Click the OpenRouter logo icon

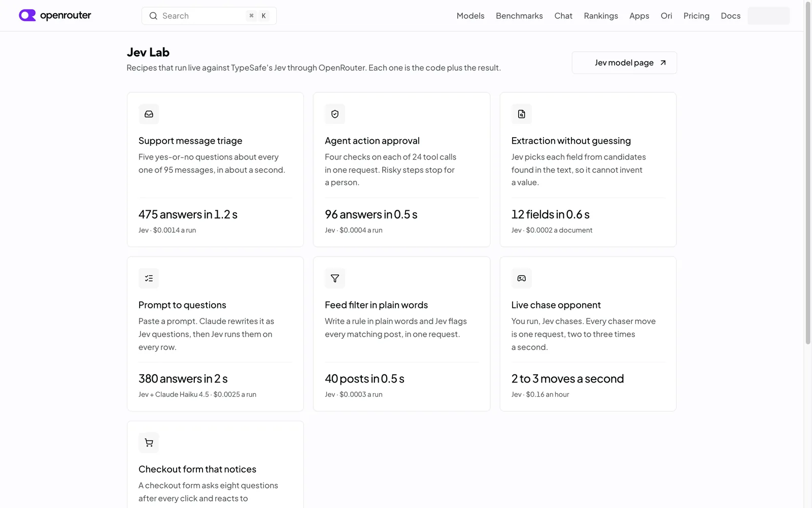(x=27, y=15)
